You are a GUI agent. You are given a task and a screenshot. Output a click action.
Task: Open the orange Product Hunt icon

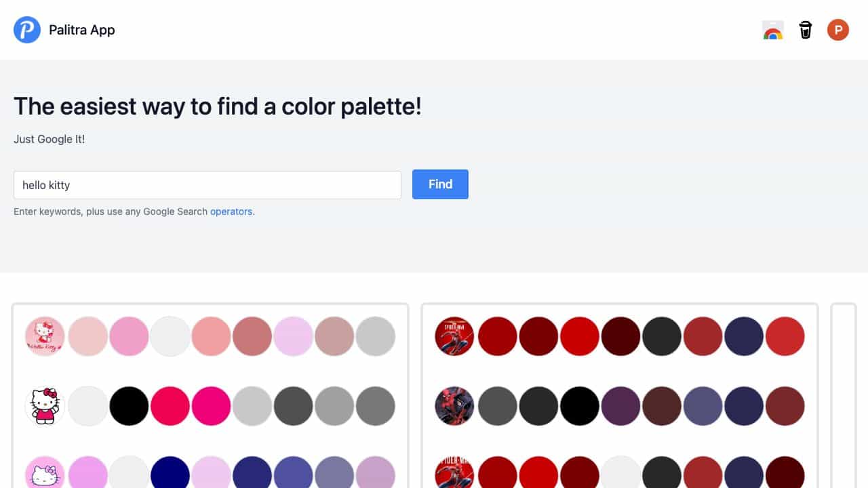pos(838,30)
